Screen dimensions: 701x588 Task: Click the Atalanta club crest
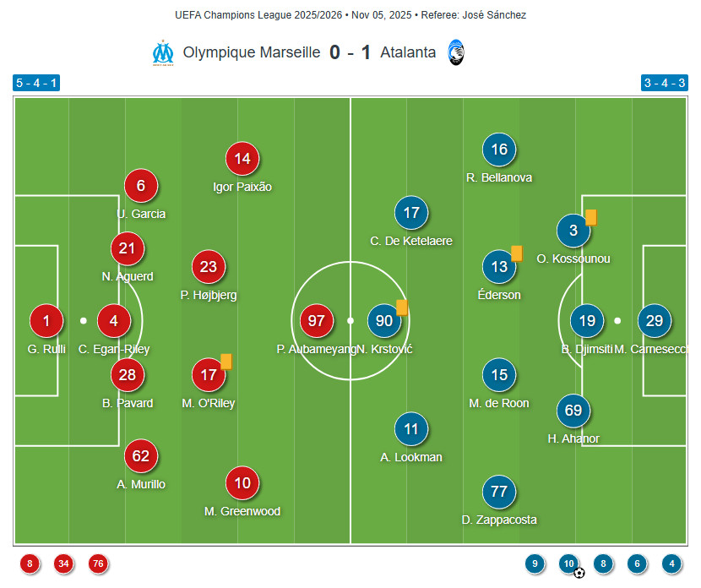coord(456,52)
